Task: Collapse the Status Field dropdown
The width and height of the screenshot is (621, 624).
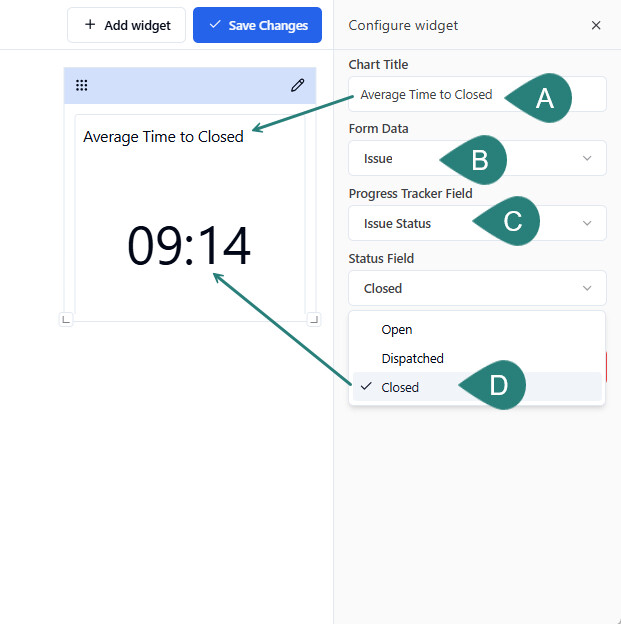Action: (477, 288)
